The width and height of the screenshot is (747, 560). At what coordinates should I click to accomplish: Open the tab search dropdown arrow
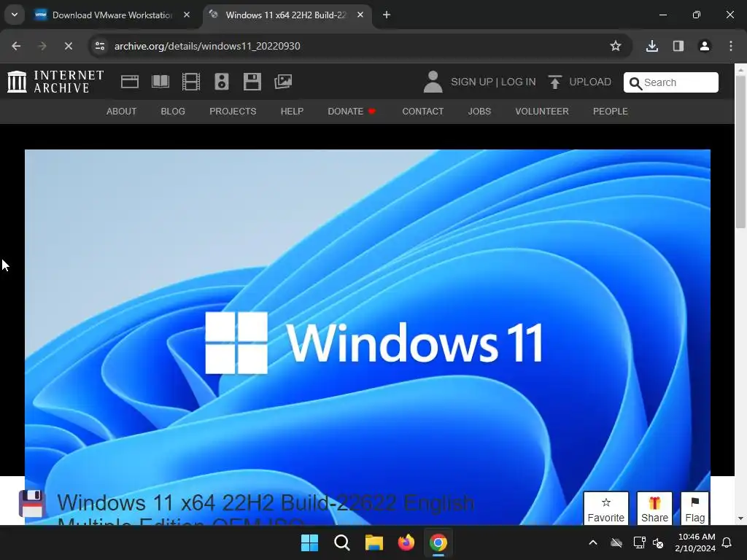pos(15,15)
